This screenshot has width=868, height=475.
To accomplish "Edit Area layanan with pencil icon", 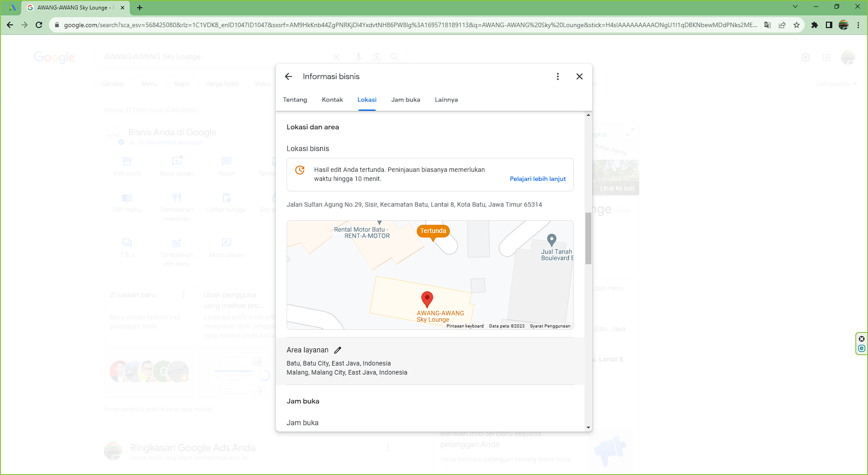I will (338, 350).
